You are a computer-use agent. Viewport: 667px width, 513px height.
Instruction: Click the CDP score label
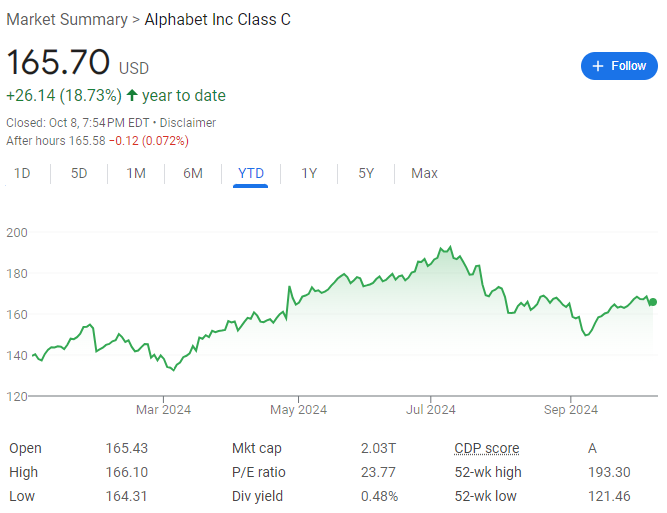pyautogui.click(x=487, y=448)
